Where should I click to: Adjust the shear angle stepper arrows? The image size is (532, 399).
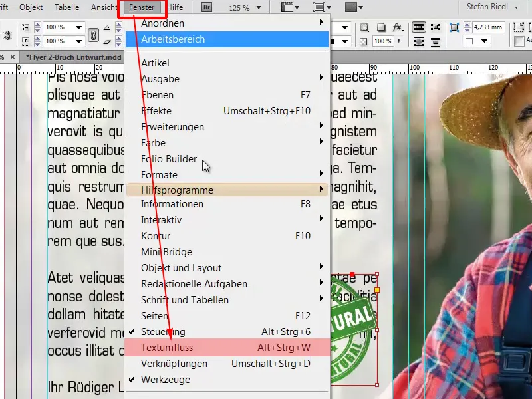pos(118,41)
